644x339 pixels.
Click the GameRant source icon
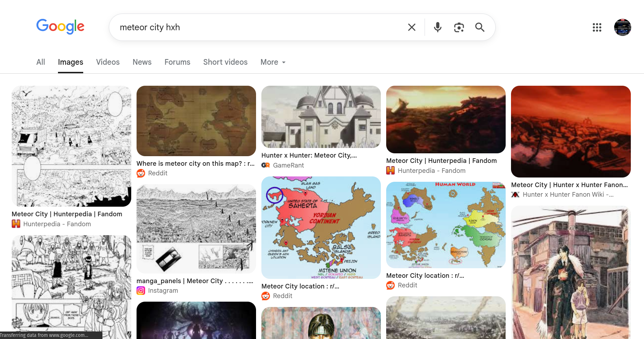pyautogui.click(x=266, y=165)
